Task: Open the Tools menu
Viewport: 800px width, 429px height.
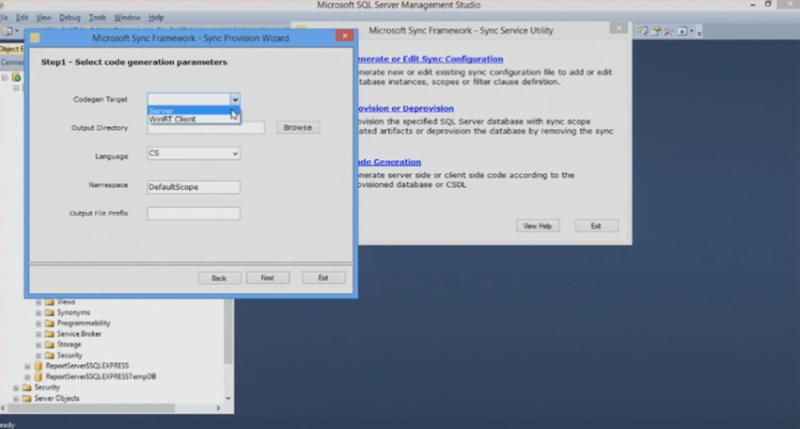Action: tap(97, 17)
